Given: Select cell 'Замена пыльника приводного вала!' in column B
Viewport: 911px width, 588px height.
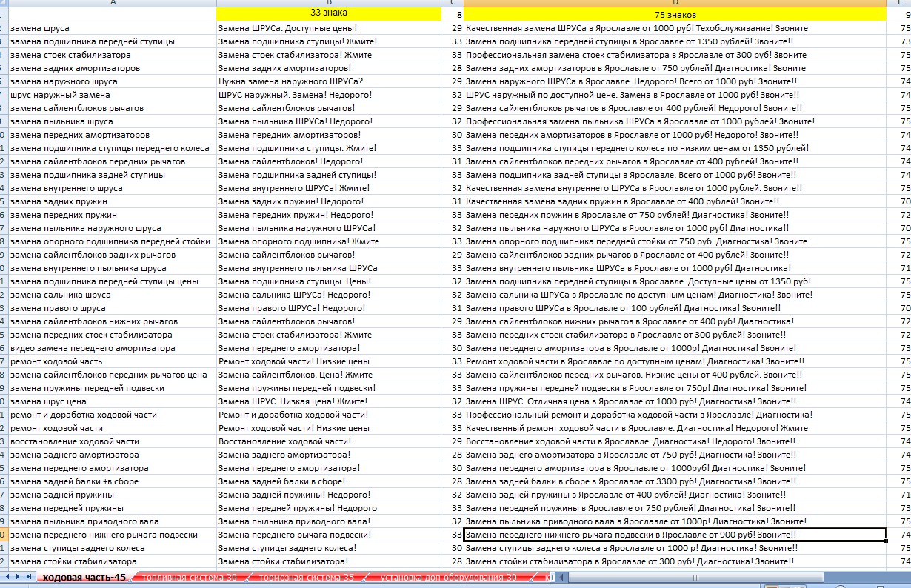Looking at the screenshot, I should [327, 521].
